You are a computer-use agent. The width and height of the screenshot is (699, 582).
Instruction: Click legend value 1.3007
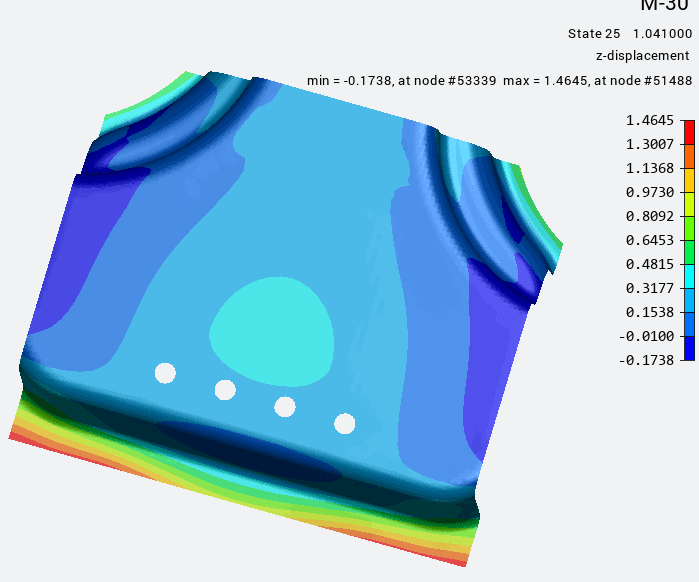pos(650,144)
